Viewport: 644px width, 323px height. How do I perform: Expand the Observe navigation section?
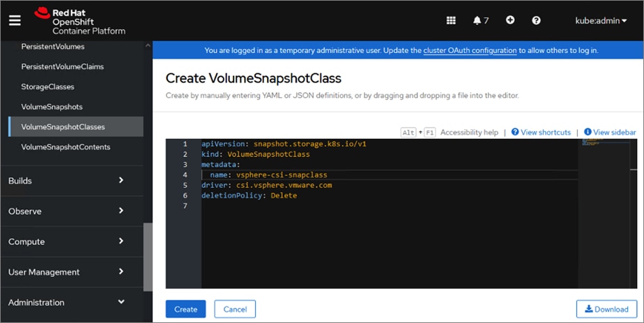tap(72, 211)
